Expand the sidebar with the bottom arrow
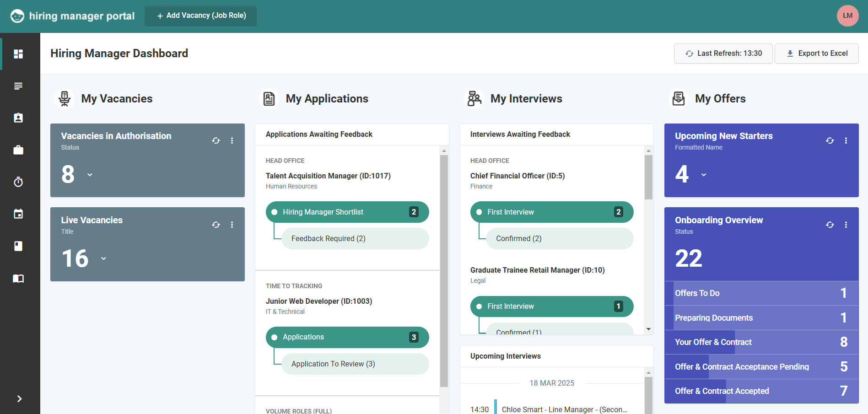 19,399
